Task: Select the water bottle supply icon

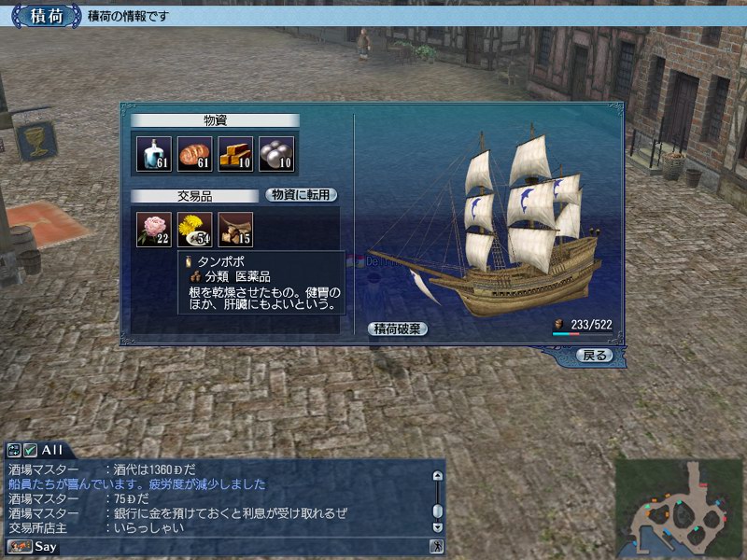Action: tap(154, 154)
